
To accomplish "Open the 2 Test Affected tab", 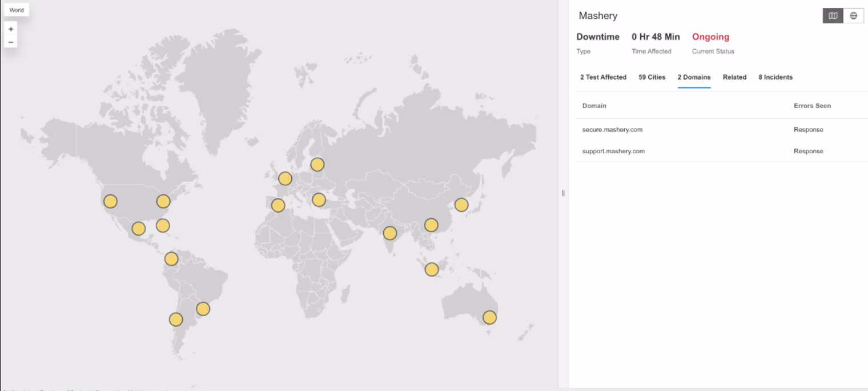I will [x=603, y=77].
